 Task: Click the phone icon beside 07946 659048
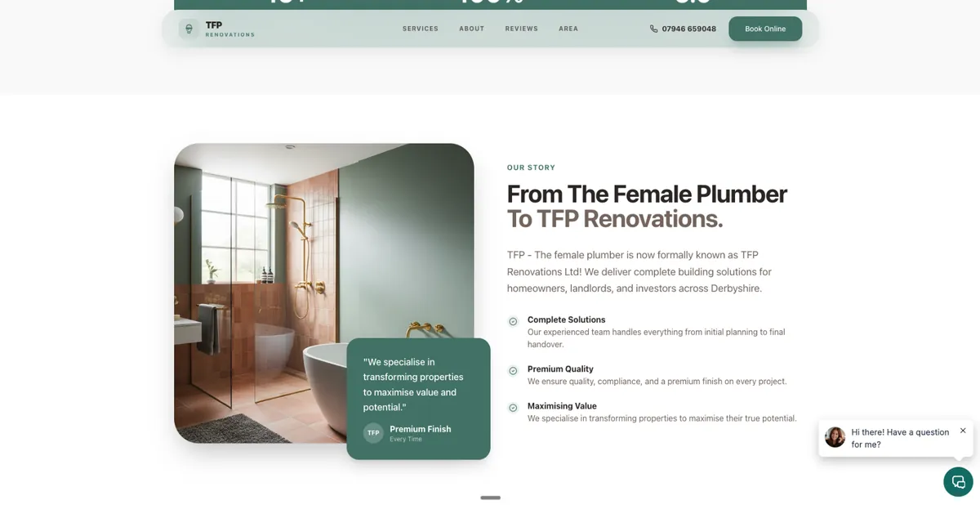coord(653,29)
